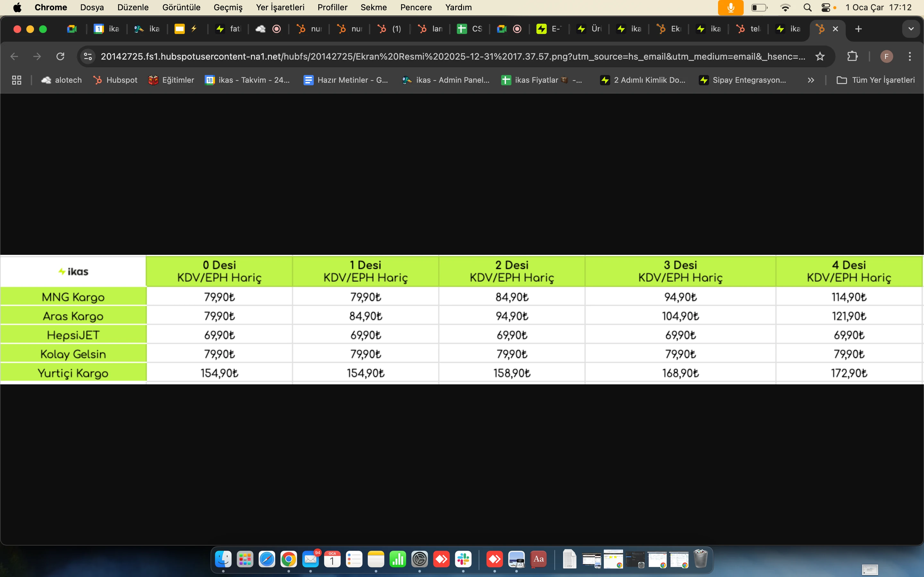Screen dimensions: 924x577
Task: Open the Chrome extensions puzzle icon
Action: tap(852, 56)
